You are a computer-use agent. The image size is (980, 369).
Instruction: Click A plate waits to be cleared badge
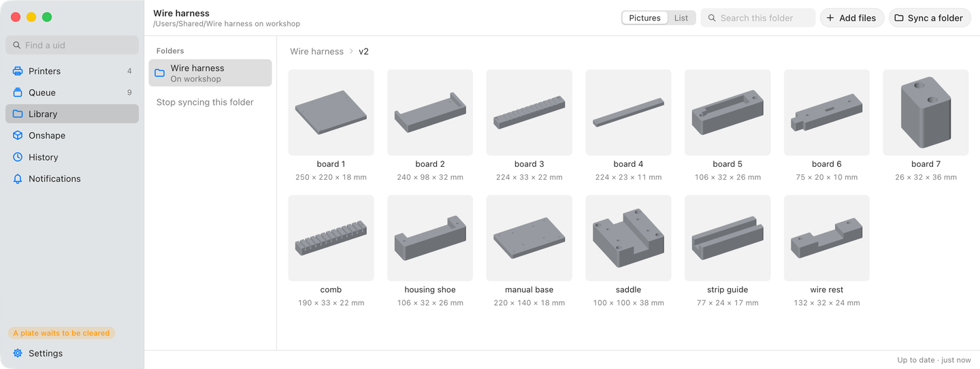[61, 333]
